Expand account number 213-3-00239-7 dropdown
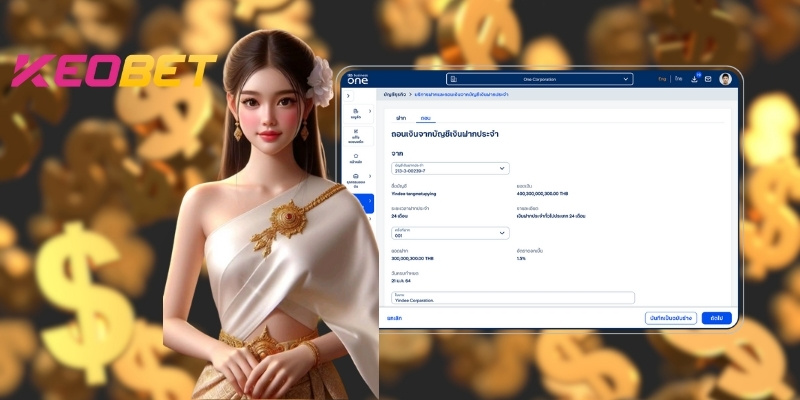This screenshot has height=400, width=800. (449, 168)
